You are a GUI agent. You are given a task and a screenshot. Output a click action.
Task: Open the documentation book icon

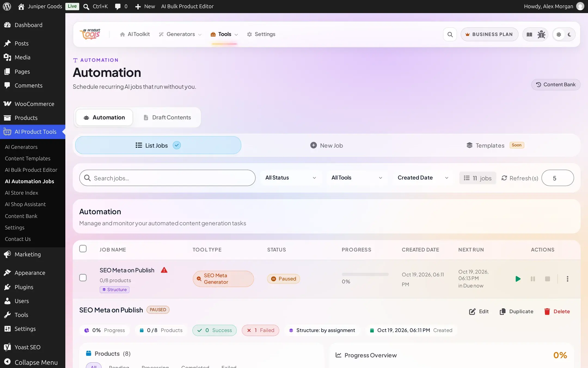529,34
